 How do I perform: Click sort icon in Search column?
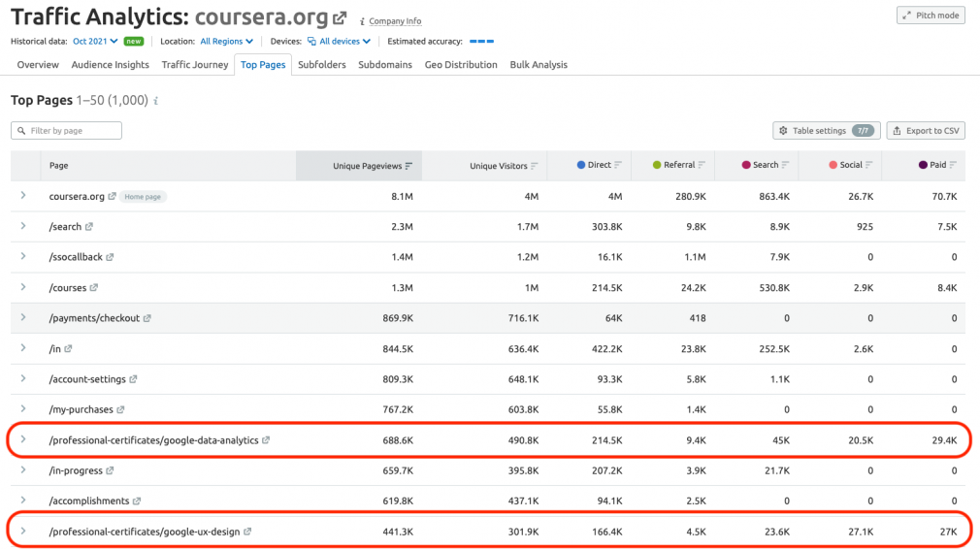pyautogui.click(x=786, y=165)
